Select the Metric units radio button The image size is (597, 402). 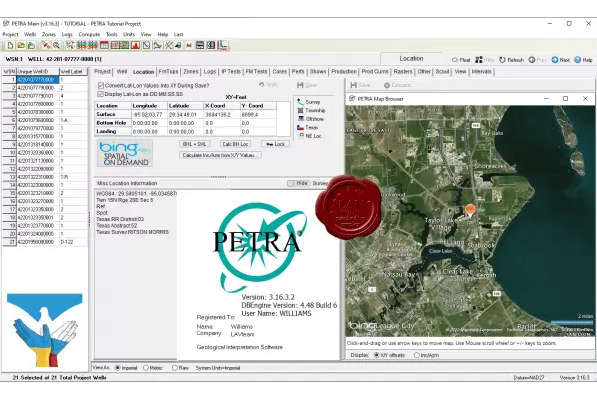coord(146,368)
